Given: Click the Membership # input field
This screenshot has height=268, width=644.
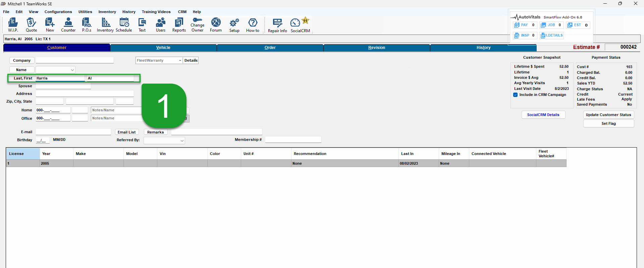Looking at the screenshot, I should tap(293, 140).
